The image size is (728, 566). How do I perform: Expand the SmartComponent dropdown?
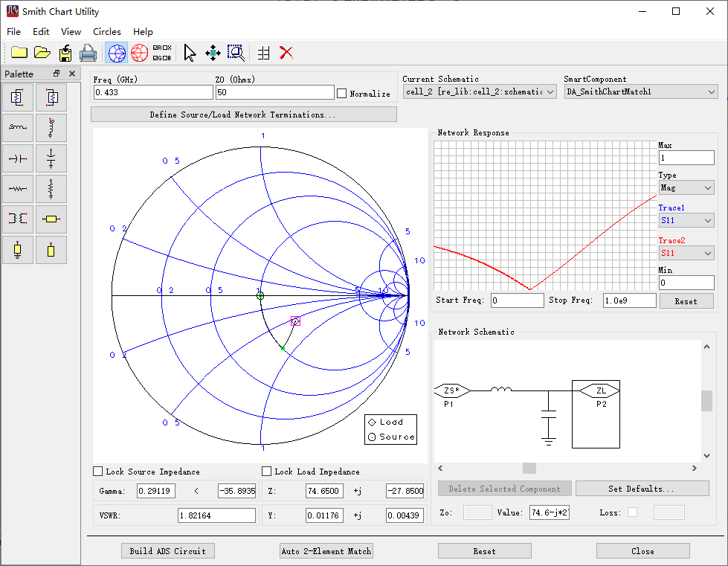(x=641, y=92)
